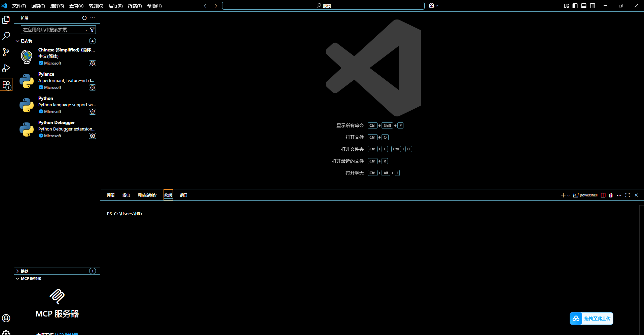Screen dimensions: 644x335
Task: Open the Search view in activity bar
Action: (x=6, y=36)
